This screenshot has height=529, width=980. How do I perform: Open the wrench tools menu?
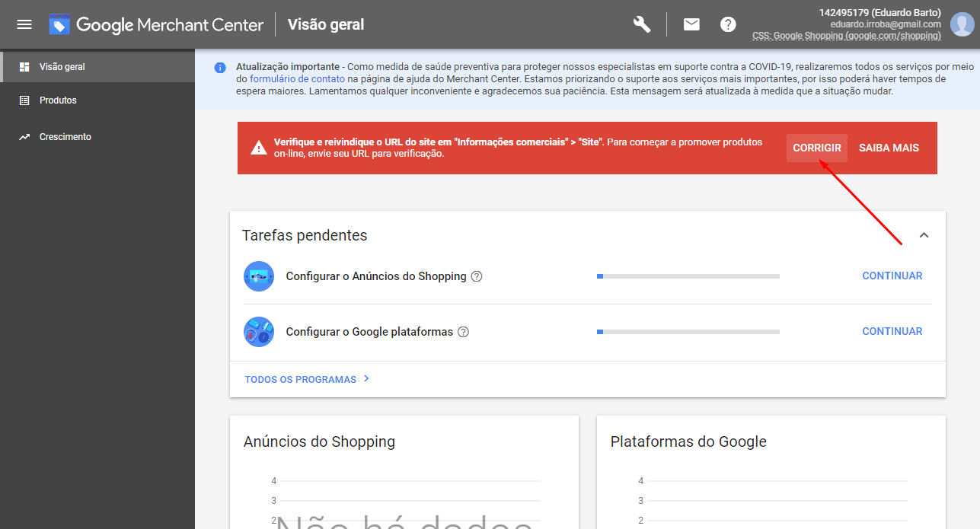coord(642,24)
